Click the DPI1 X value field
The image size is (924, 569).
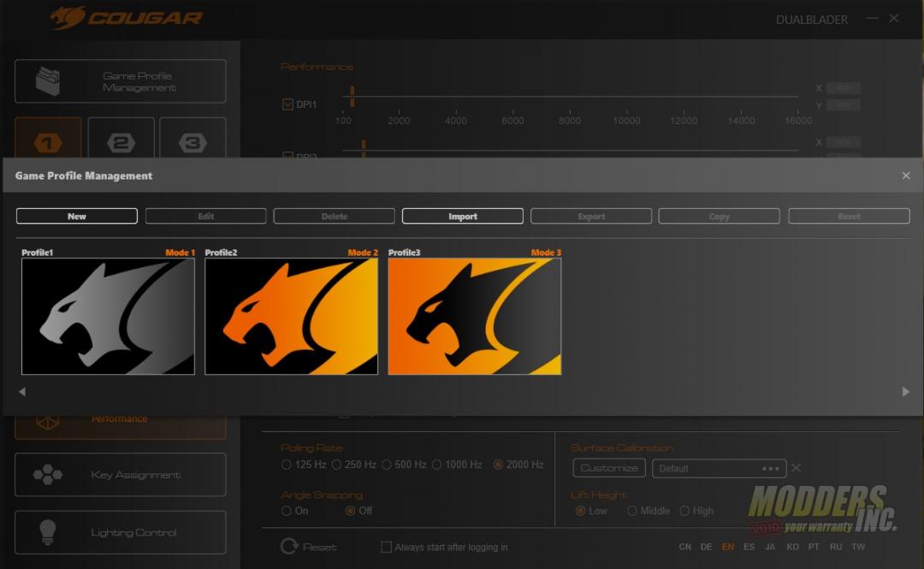pyautogui.click(x=844, y=88)
